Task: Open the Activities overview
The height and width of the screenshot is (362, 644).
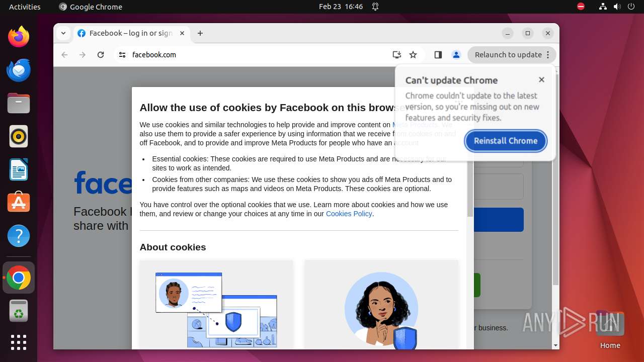Action: point(25,7)
